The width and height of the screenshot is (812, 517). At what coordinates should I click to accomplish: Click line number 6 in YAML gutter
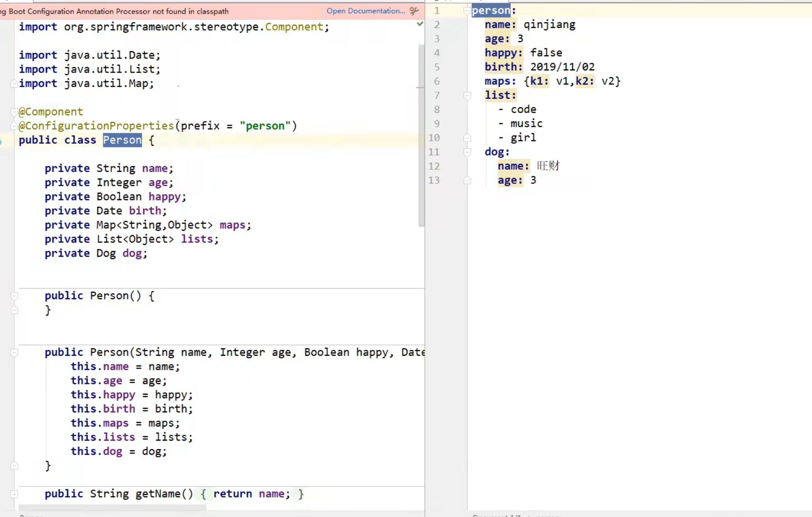click(437, 81)
